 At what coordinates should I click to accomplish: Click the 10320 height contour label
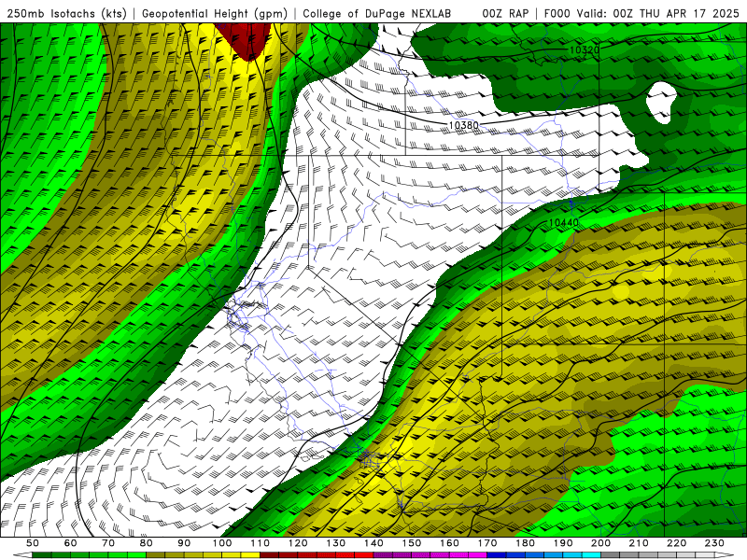[x=584, y=49]
